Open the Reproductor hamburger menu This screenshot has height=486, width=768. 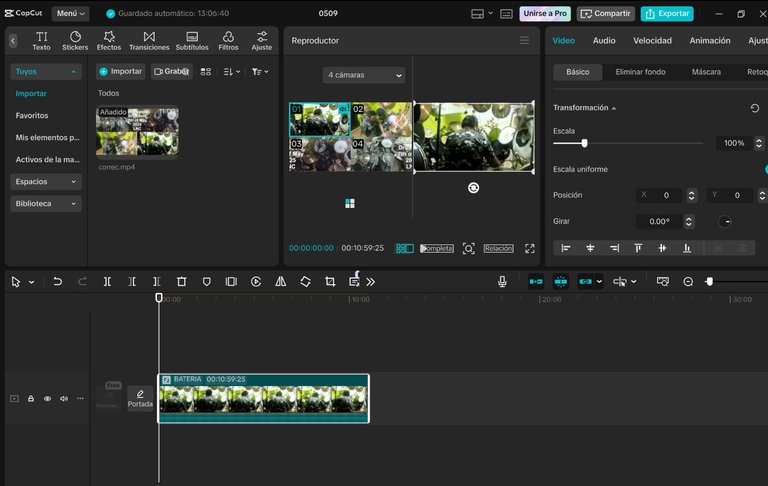(x=525, y=40)
